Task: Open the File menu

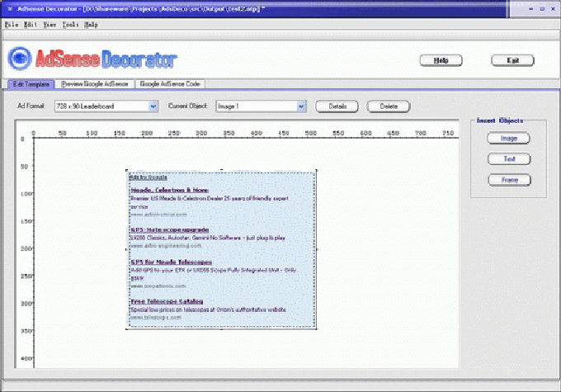Action: pos(12,25)
